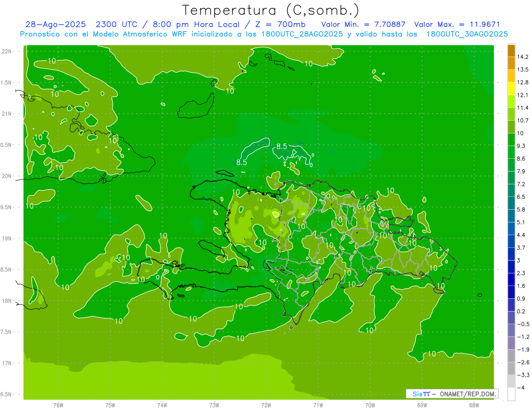Click the '-1.9' colorbar label
This screenshot has width=532, height=411.
click(x=523, y=349)
